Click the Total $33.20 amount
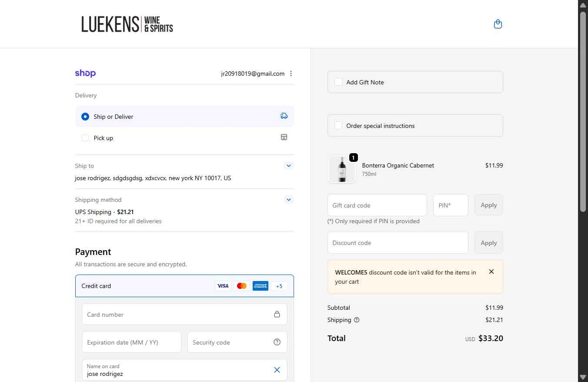Screen dimensions: 588x382 coord(491,338)
